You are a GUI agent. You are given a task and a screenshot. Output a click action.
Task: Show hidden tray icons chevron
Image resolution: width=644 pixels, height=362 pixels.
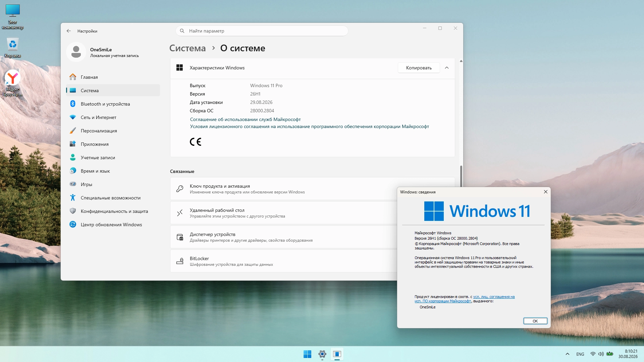pyautogui.click(x=568, y=354)
